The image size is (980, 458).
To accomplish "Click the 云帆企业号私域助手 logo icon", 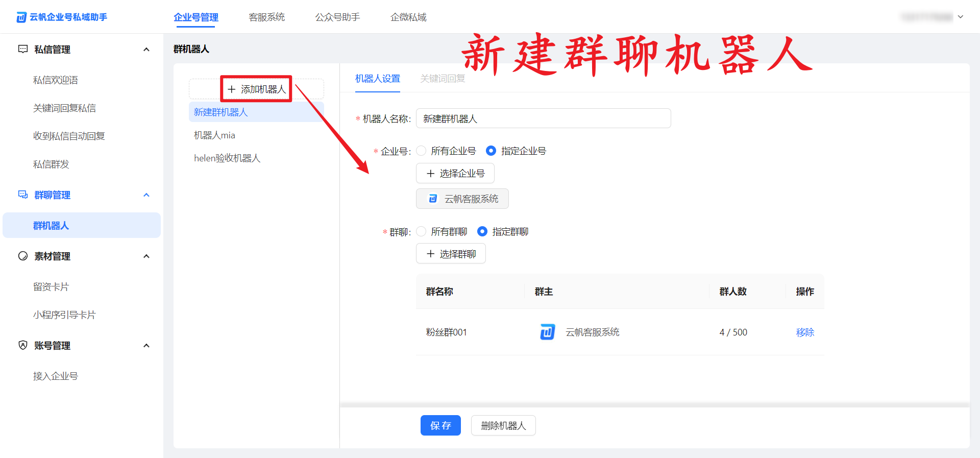I will [21, 17].
